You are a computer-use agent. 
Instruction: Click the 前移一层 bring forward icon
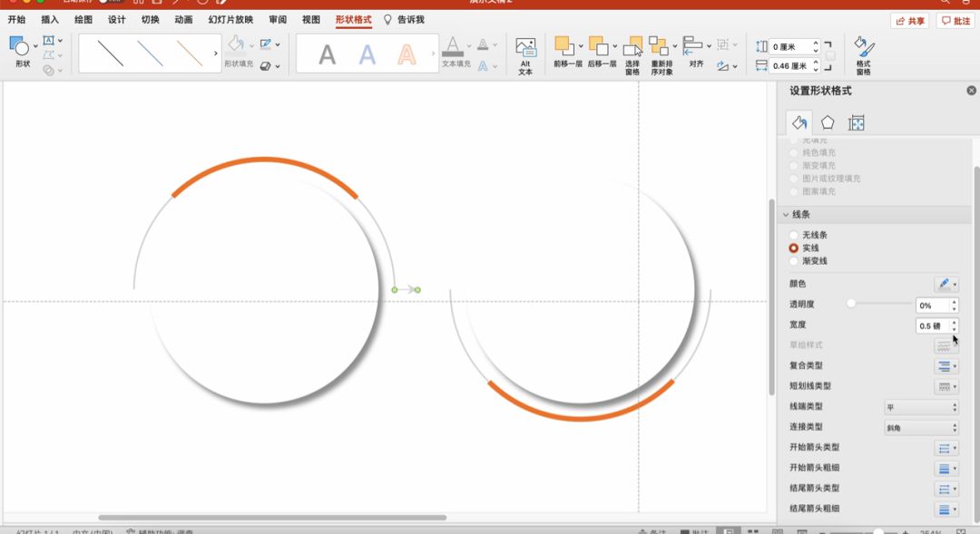(x=563, y=45)
